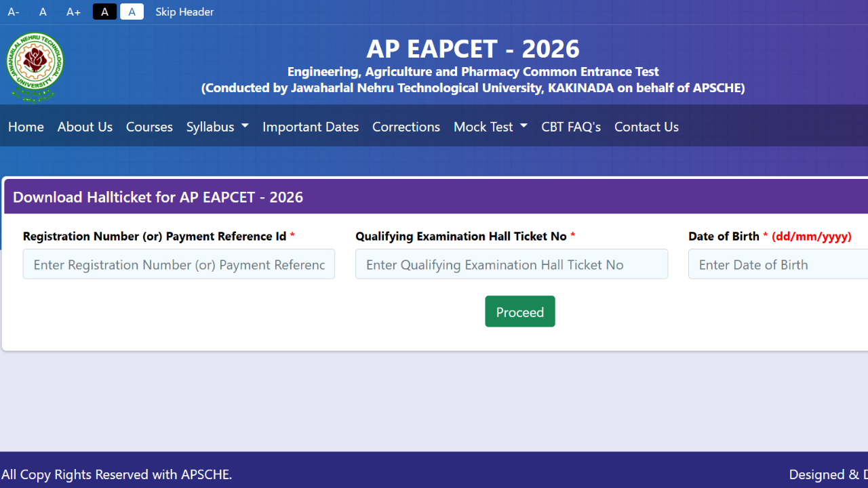The height and width of the screenshot is (488, 868).
Task: Expand the Mock Test dropdown
Action: pyautogui.click(x=490, y=127)
